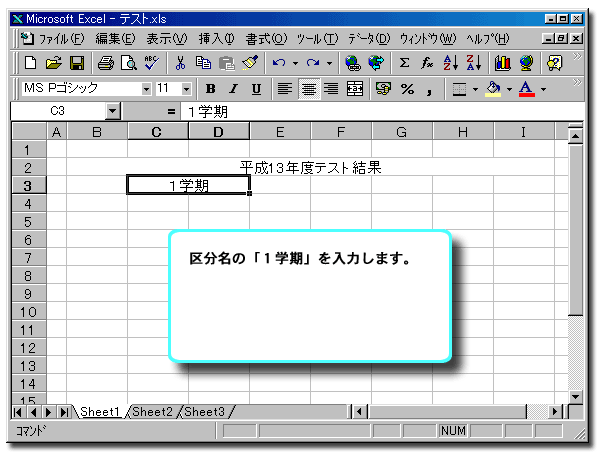
Task: Open the Map globe tool
Action: [526, 63]
